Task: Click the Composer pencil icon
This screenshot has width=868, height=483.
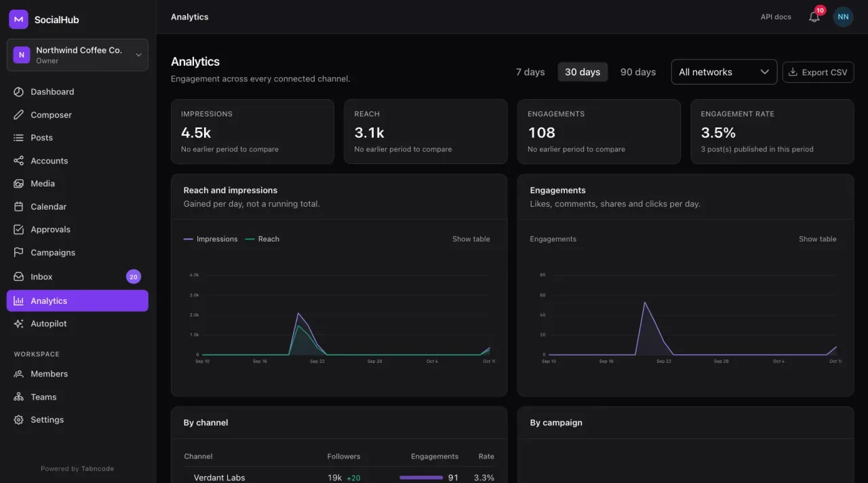Action: click(18, 115)
